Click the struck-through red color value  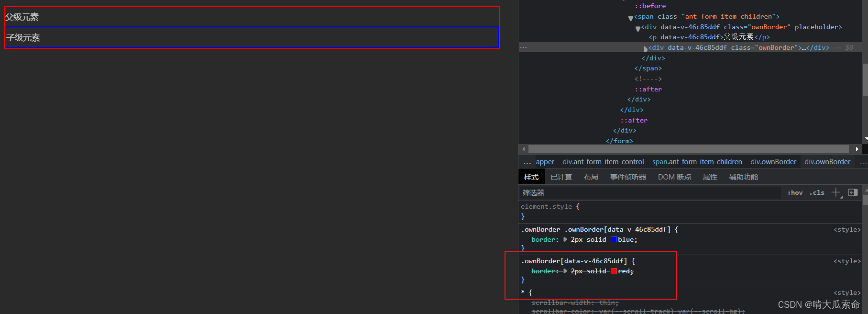(x=625, y=271)
